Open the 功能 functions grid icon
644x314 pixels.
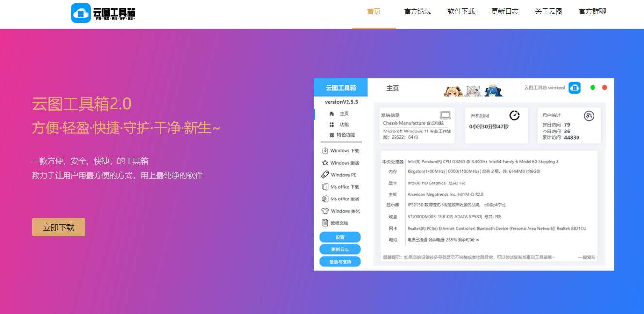click(x=332, y=123)
